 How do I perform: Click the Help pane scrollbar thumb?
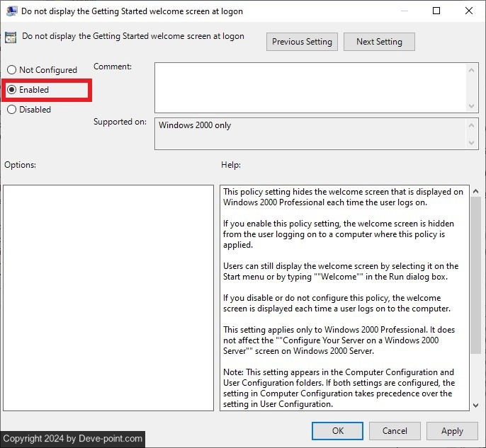coord(475,283)
